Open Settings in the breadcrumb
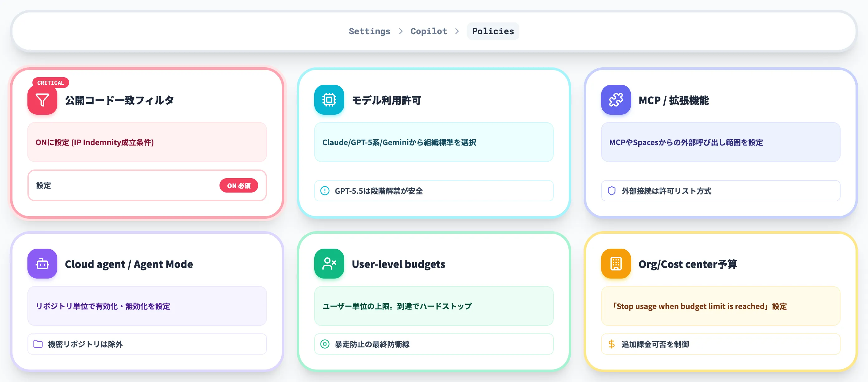This screenshot has width=868, height=382. (369, 31)
